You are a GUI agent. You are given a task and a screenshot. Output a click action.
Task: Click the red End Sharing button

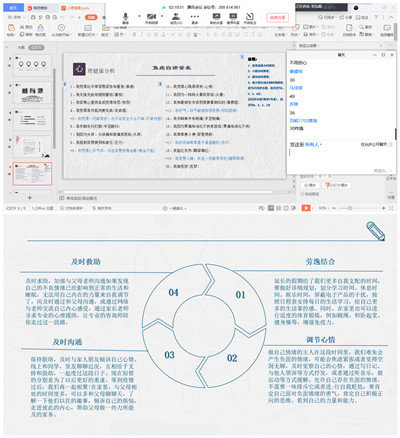(x=277, y=17)
